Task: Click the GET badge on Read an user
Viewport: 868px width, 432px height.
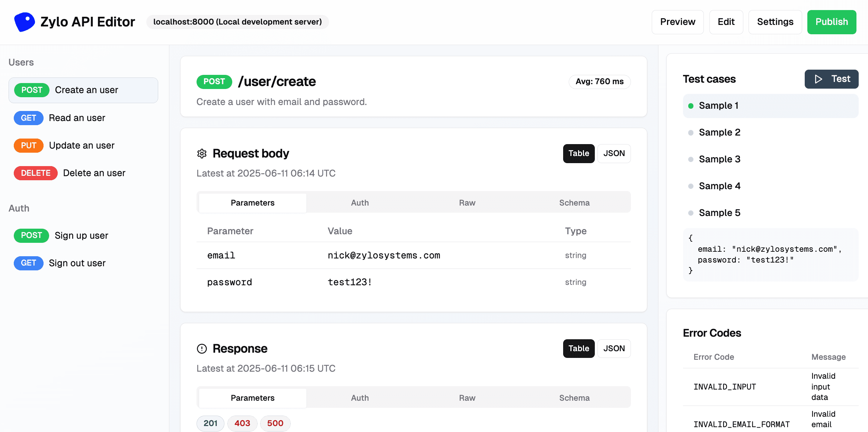Action: pos(28,118)
